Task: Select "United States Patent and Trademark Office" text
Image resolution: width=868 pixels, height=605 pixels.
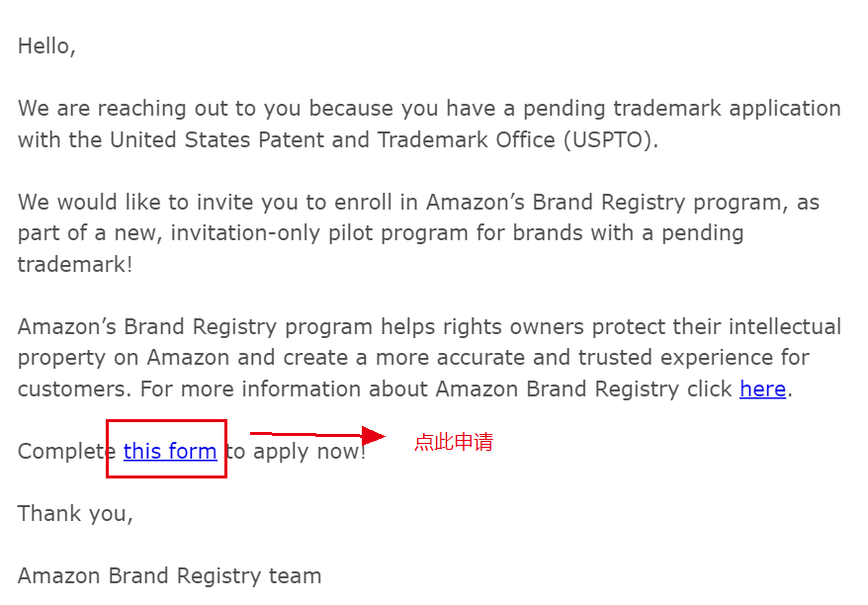Action: point(332,140)
